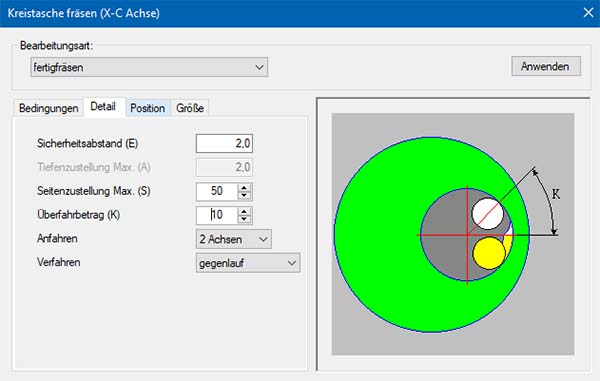
Task: Click the K angle label in diagram
Action: (x=556, y=194)
